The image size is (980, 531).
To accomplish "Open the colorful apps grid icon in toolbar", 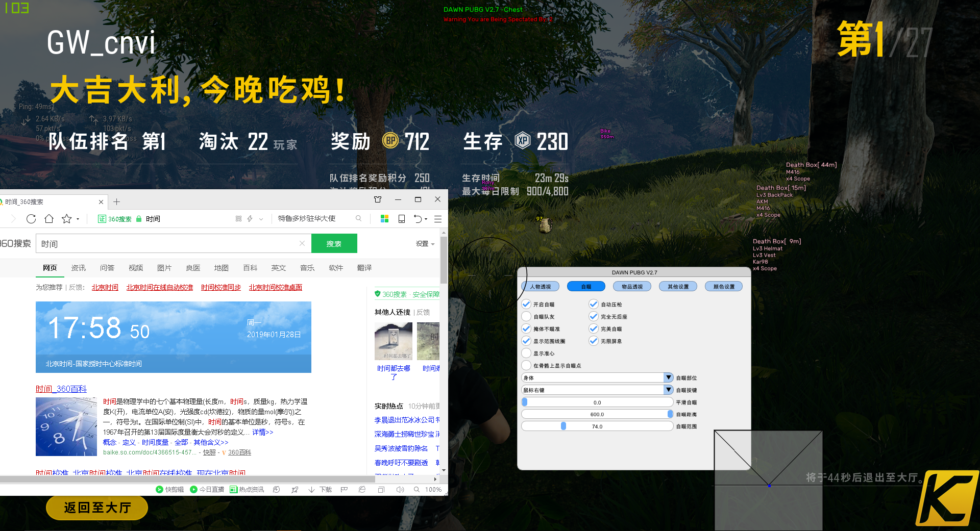I will point(385,219).
